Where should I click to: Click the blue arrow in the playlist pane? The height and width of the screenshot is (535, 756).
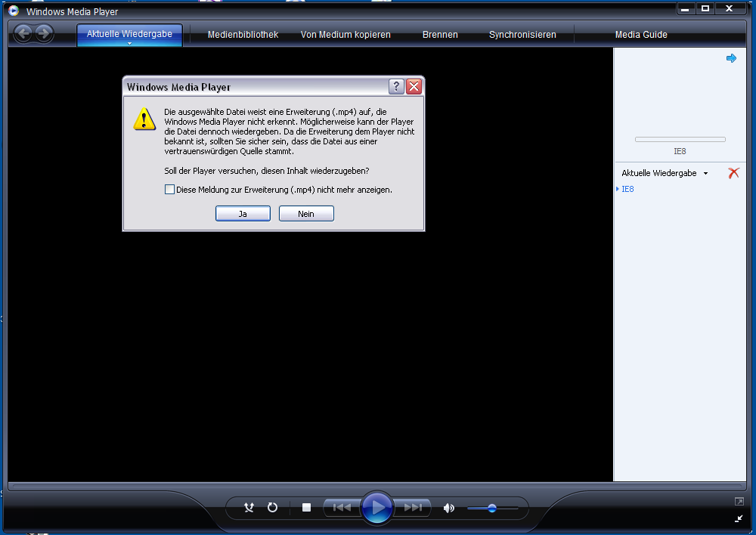click(x=731, y=58)
